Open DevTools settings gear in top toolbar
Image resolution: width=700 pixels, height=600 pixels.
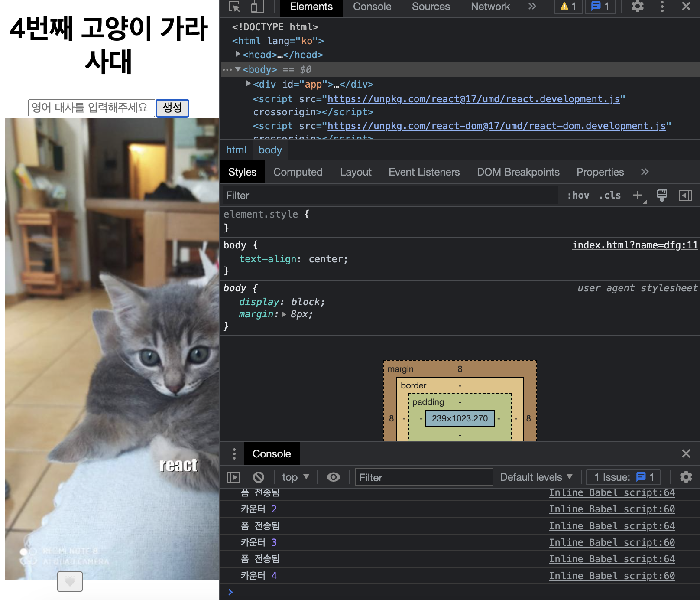click(x=637, y=7)
